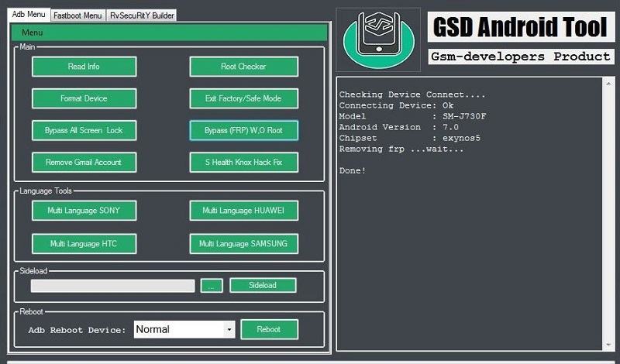This screenshot has width=620, height=364.
Task: Click the GSD Android Tool logo icon
Action: click(377, 39)
